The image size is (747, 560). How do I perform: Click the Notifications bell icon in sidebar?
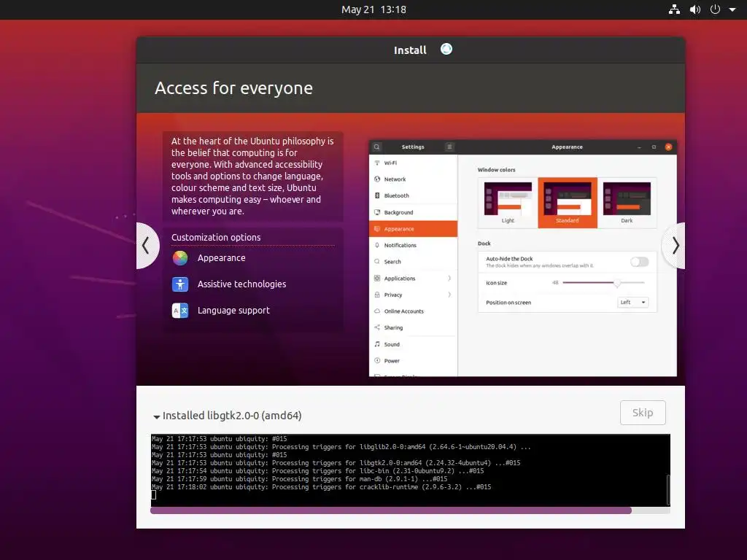click(x=377, y=245)
